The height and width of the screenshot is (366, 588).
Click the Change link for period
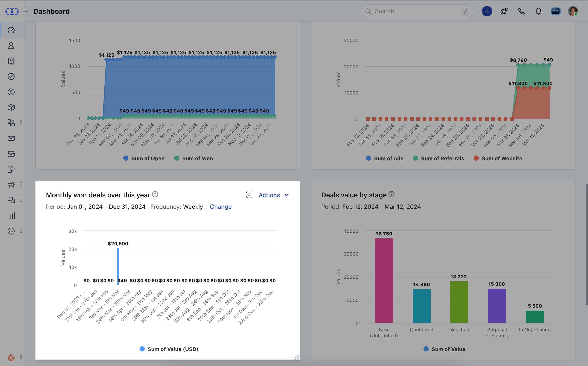(220, 207)
